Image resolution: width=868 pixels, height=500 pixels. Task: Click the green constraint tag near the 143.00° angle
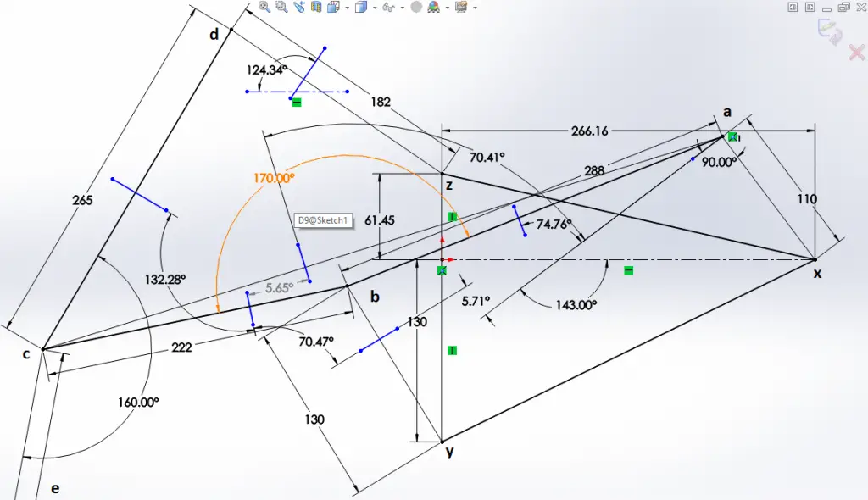pyautogui.click(x=628, y=269)
